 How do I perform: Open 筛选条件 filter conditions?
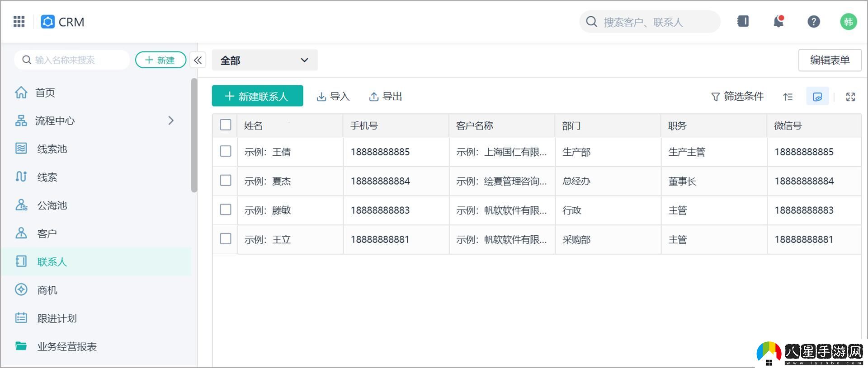tap(738, 97)
